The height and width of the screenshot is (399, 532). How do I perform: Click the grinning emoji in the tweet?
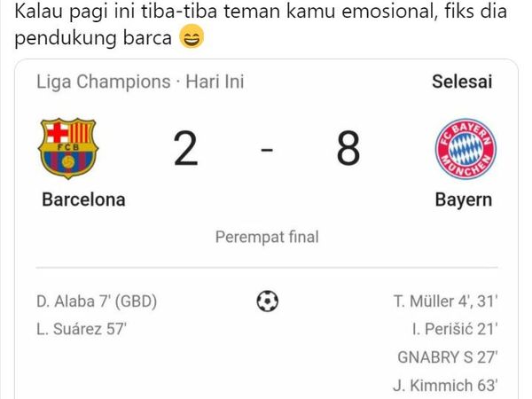click(x=191, y=38)
